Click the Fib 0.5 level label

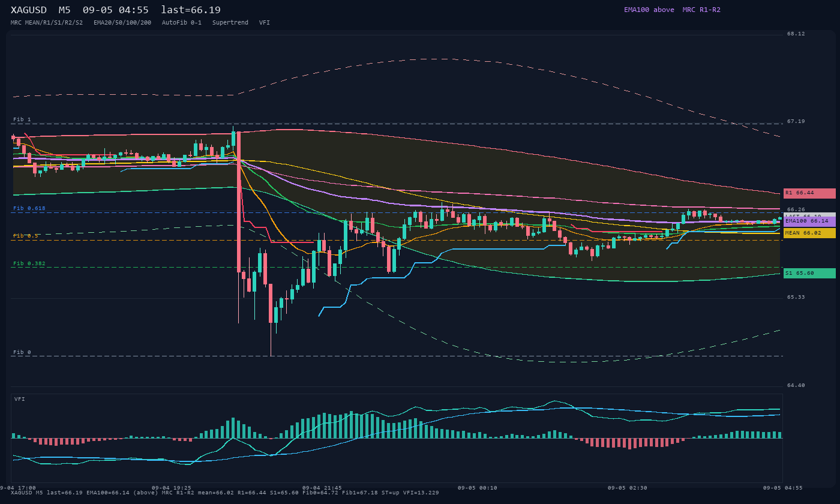(26, 236)
